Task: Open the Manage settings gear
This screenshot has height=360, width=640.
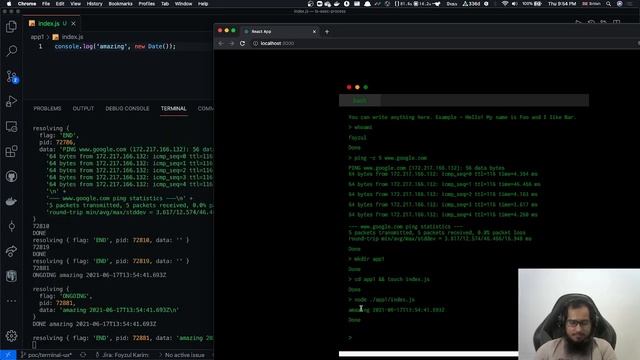Action: [x=11, y=336]
